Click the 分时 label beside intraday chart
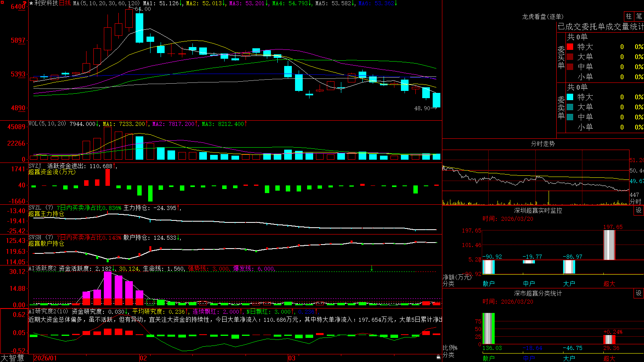 point(636,201)
